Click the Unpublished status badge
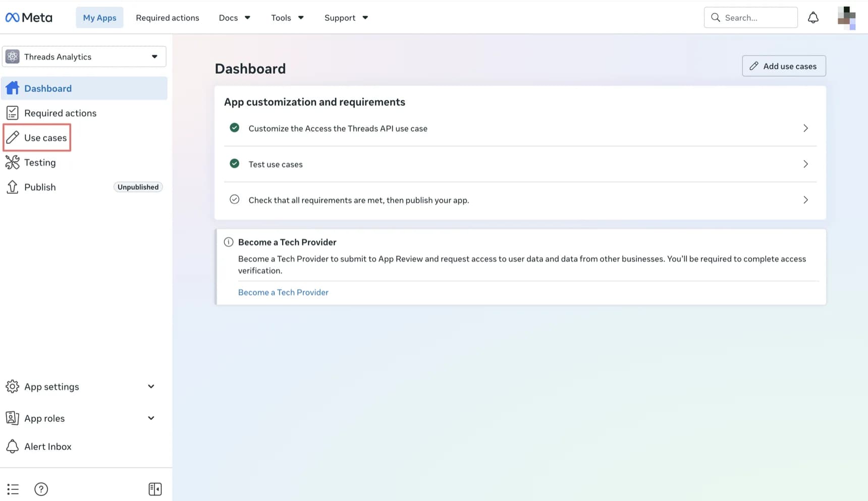Screen dimensions: 868x501 tap(138, 187)
